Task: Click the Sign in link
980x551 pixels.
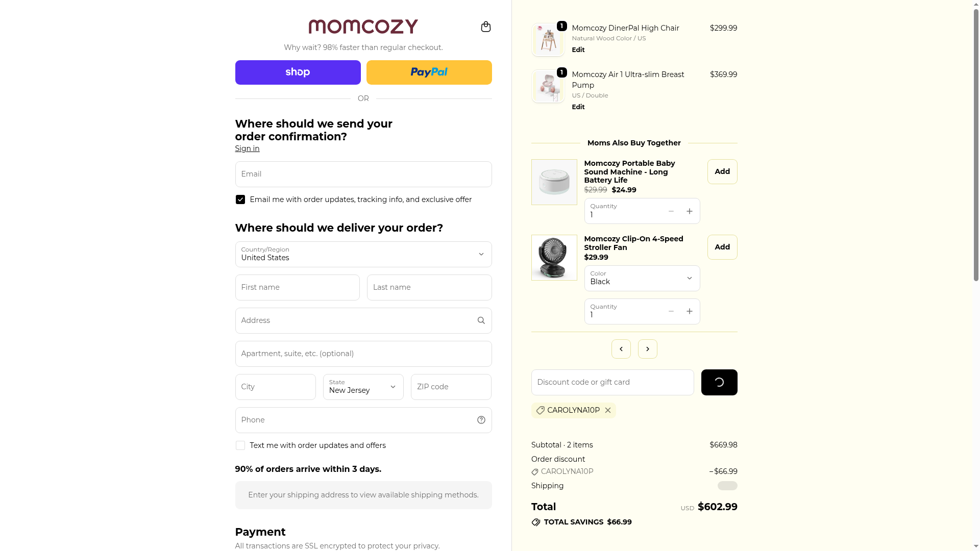Action: 247,148
